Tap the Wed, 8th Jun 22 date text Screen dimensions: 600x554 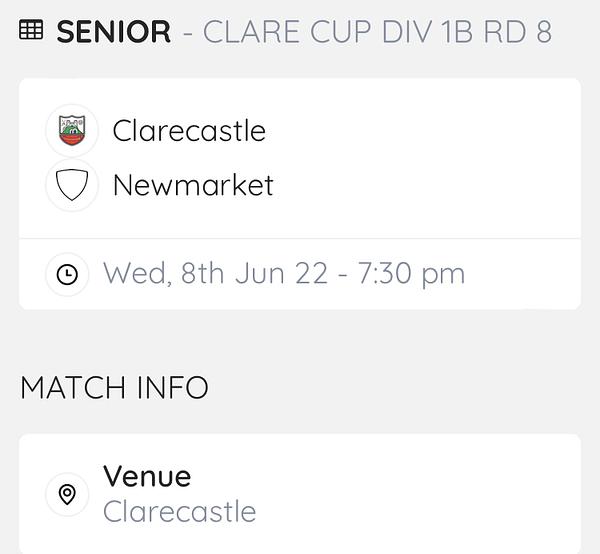coord(215,273)
